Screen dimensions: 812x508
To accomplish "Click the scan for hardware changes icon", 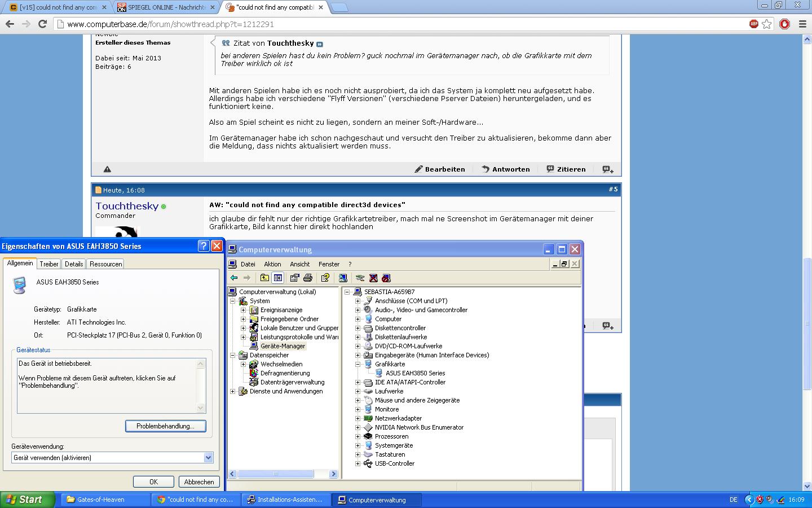I will [343, 278].
